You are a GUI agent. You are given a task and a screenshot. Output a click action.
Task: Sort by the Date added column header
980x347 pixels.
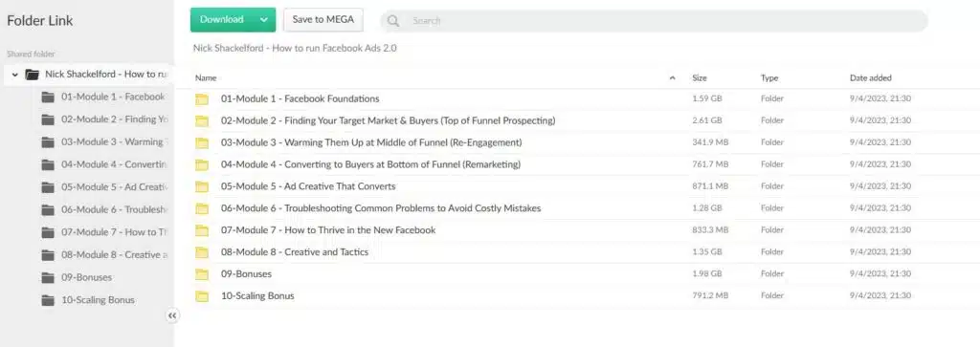[x=871, y=78]
